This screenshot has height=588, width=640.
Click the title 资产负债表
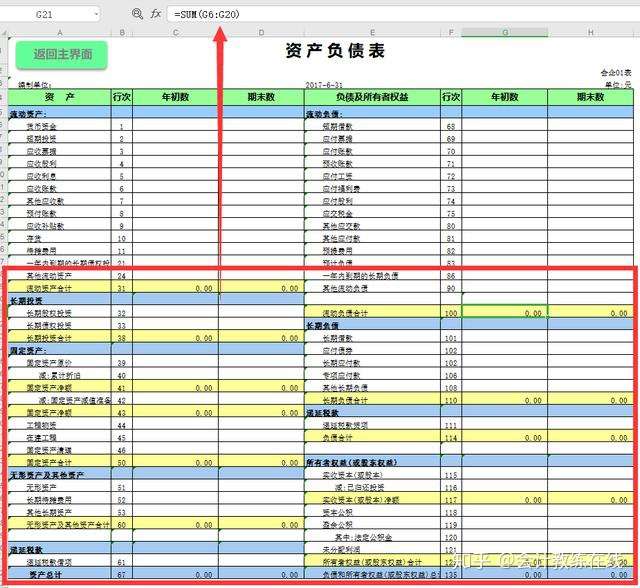pyautogui.click(x=335, y=51)
